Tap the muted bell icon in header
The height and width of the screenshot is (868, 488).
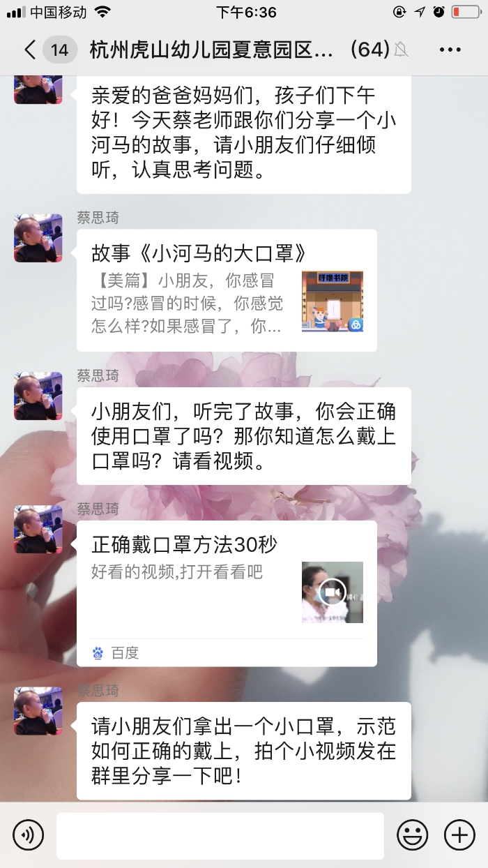[x=401, y=50]
